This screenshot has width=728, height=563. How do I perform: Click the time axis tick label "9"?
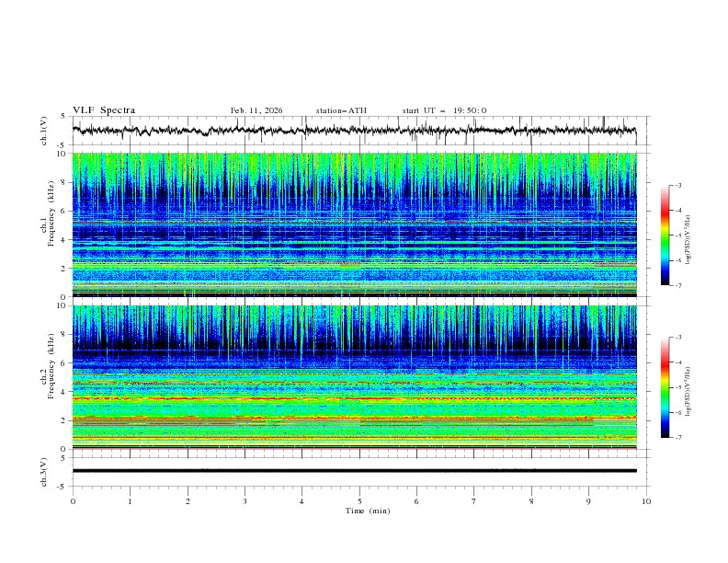(x=588, y=501)
